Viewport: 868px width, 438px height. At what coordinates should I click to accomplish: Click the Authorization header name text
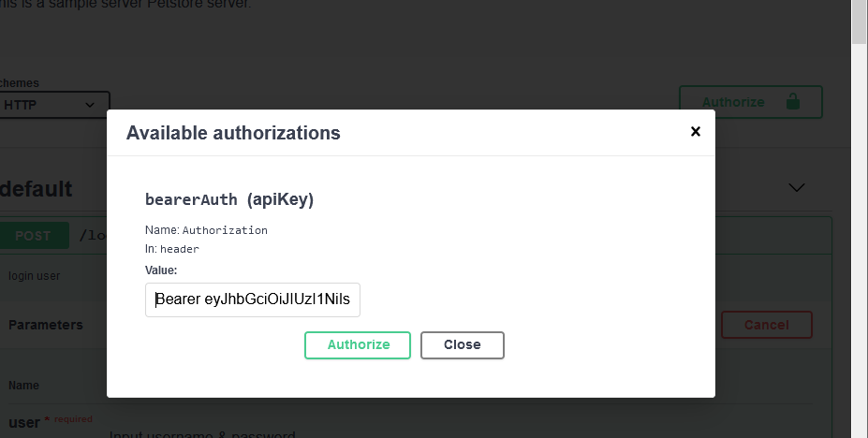click(225, 230)
